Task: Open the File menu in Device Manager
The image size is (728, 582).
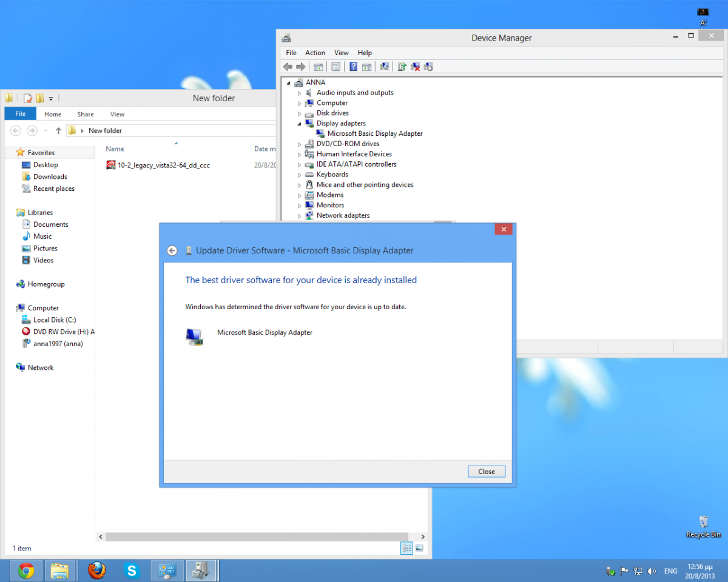Action: 291,53
